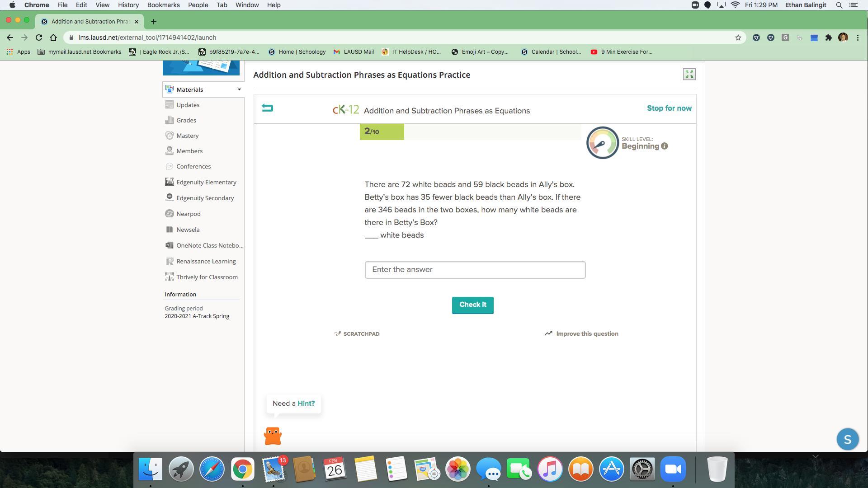Viewport: 868px width, 488px height.
Task: Reload the page using refresh icon
Action: pyautogui.click(x=39, y=38)
